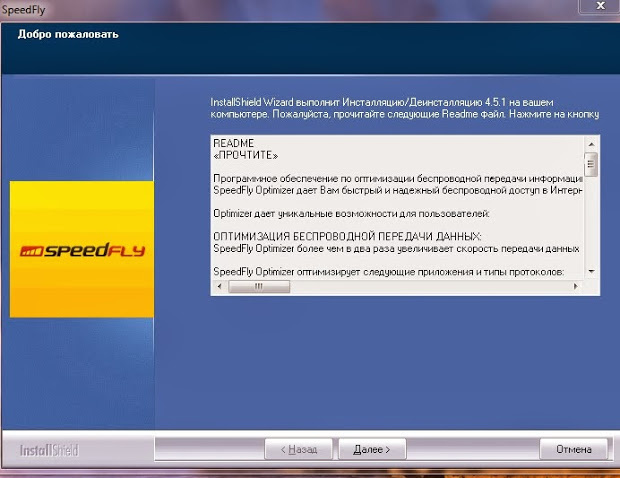Go back with the < Назад button
The width and height of the screenshot is (620, 478).
(299, 449)
